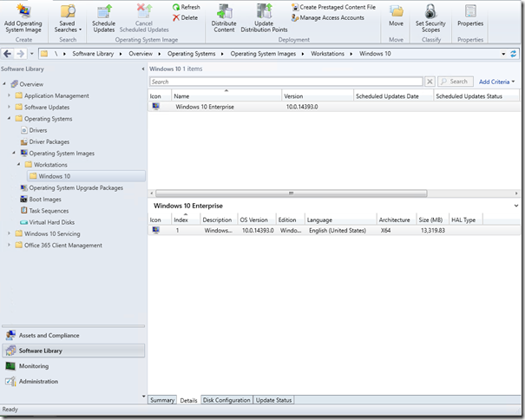Collapse Operating System Images node

click(x=14, y=153)
